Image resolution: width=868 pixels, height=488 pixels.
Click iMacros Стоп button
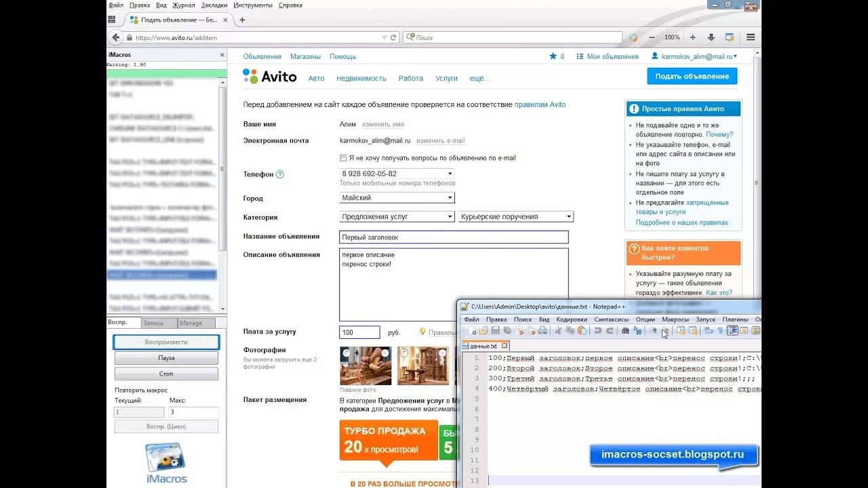pyautogui.click(x=166, y=374)
